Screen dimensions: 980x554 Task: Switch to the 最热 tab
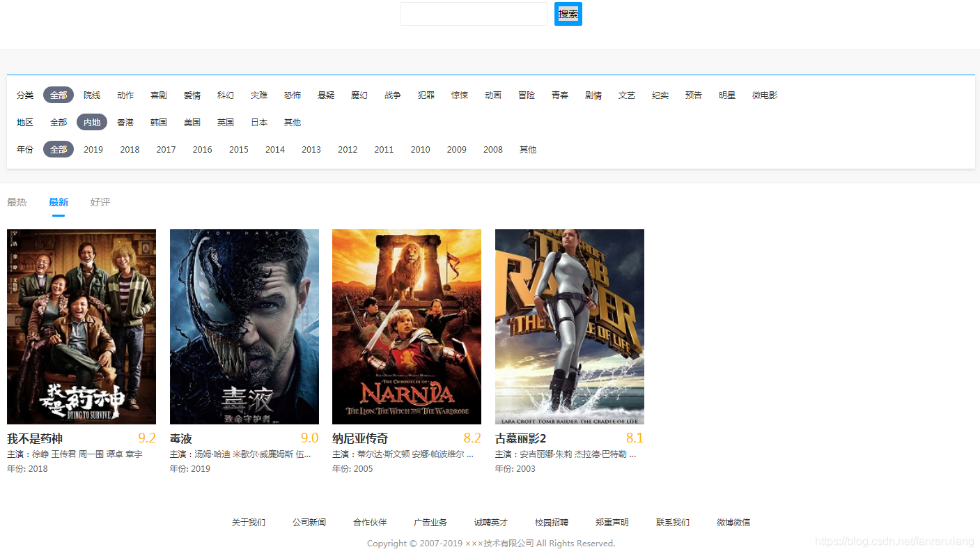(17, 202)
